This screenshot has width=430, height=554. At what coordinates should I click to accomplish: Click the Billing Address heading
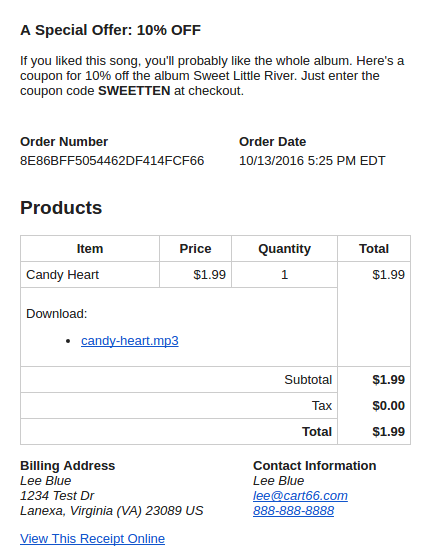[67, 466]
